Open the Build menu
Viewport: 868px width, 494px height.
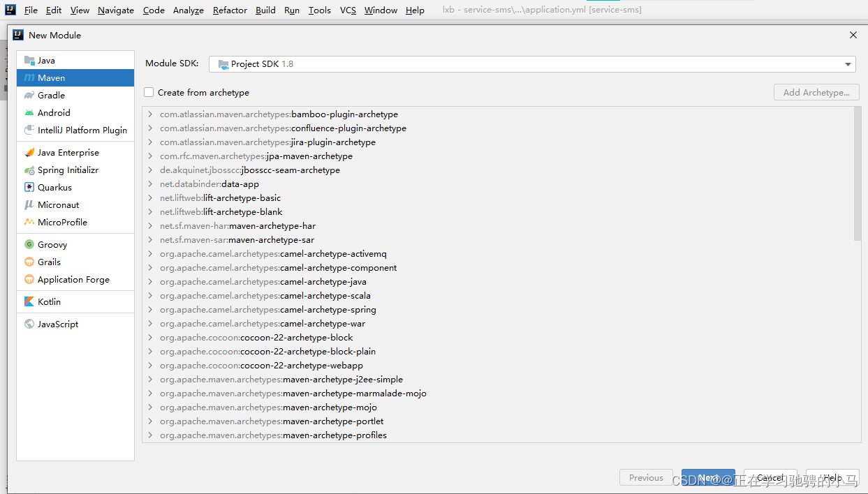[x=265, y=10]
